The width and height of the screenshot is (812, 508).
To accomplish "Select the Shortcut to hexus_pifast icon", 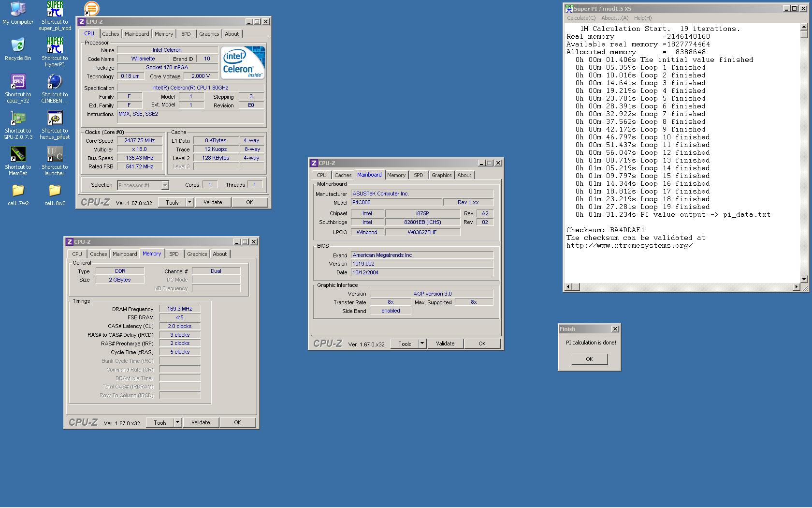I will pyautogui.click(x=55, y=125).
